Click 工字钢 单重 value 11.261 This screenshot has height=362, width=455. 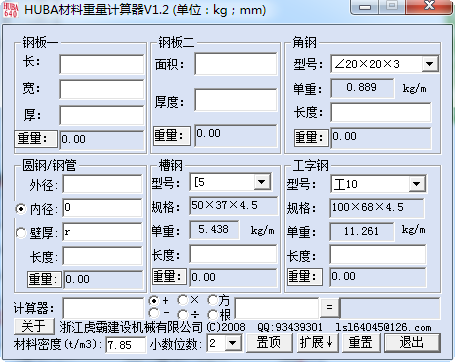click(362, 231)
